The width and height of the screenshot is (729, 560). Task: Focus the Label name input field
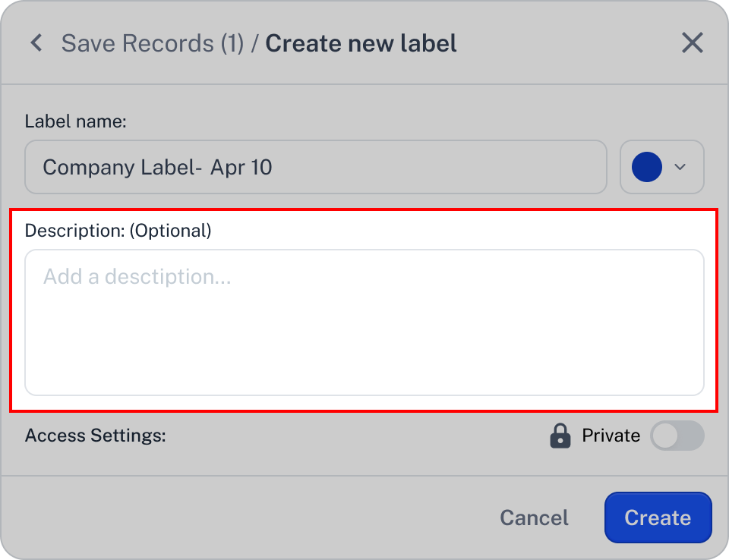316,167
